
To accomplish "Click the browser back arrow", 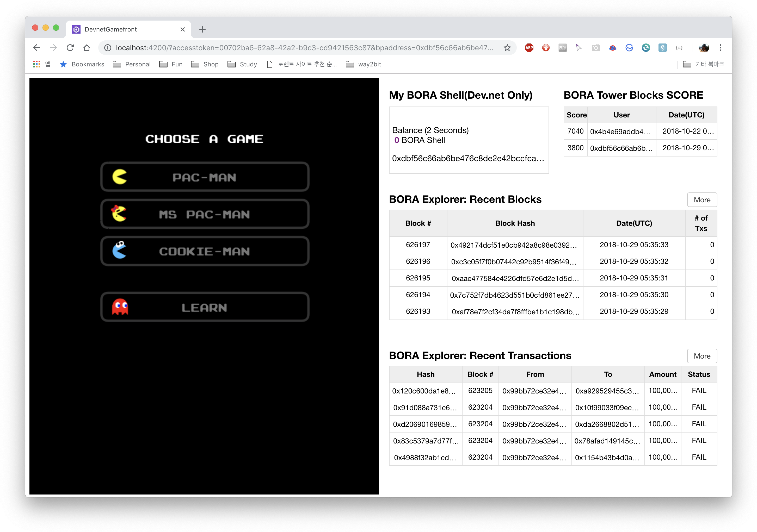I will (36, 48).
